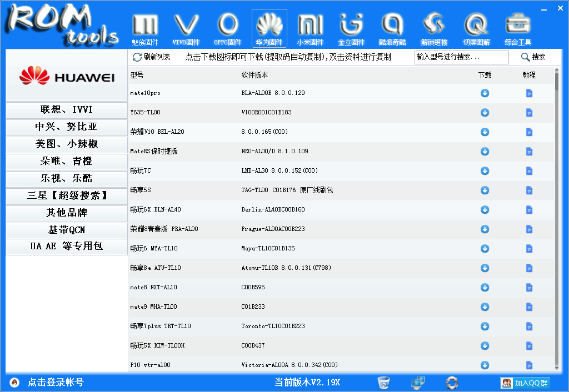Viewport: 569px width, 392px height.
Task: Open the 金立固件 Gionee firmware tab
Action: [x=351, y=29]
